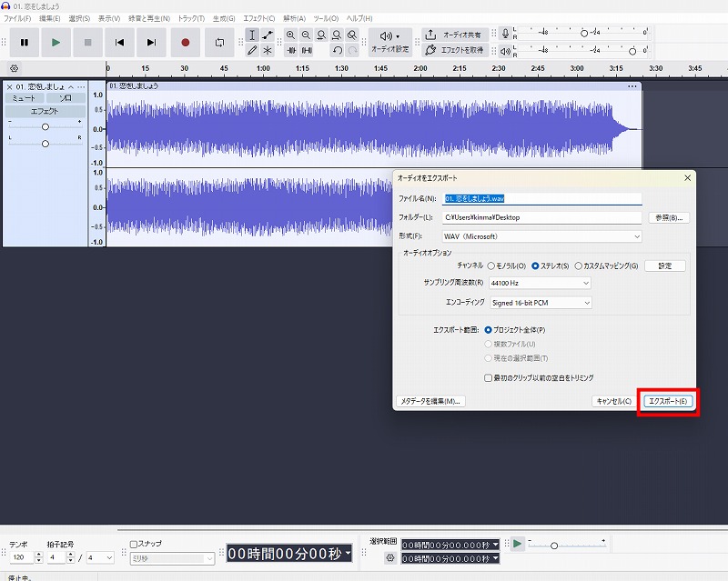Image resolution: width=728 pixels, height=581 pixels.
Task: Click the Zoom In magnifier icon
Action: (290, 35)
